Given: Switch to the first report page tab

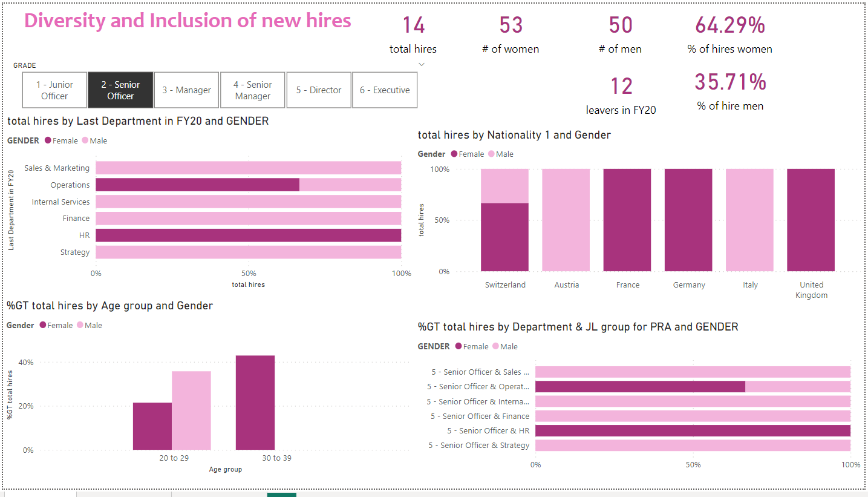Looking at the screenshot, I should (x=36, y=495).
